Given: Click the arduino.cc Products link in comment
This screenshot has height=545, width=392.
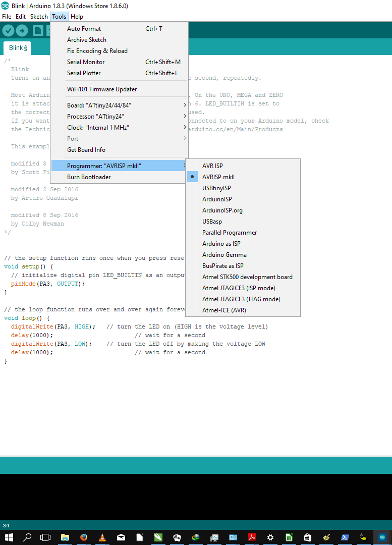Looking at the screenshot, I should point(236,129).
